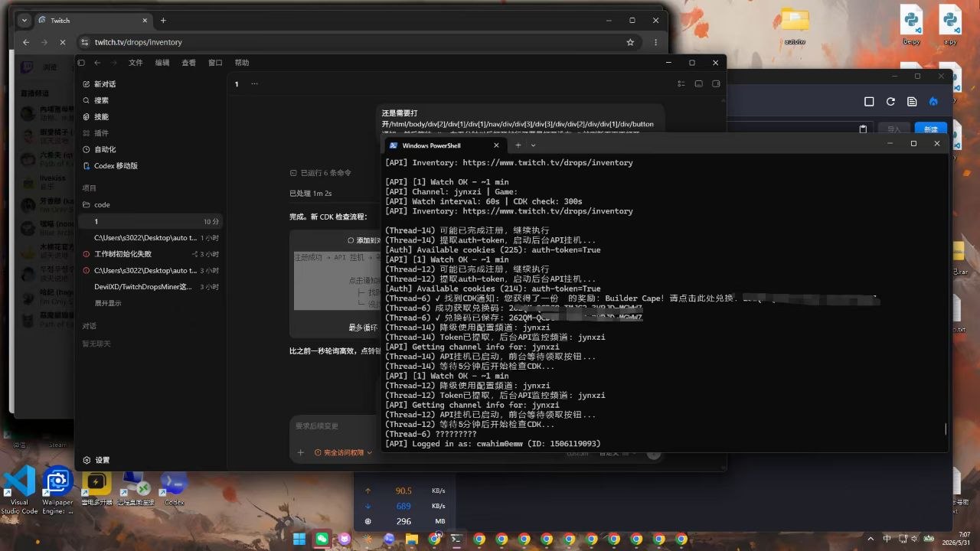Toggle the Codex sidebar panel icon
Screen dimensions: 980x551
click(x=81, y=63)
